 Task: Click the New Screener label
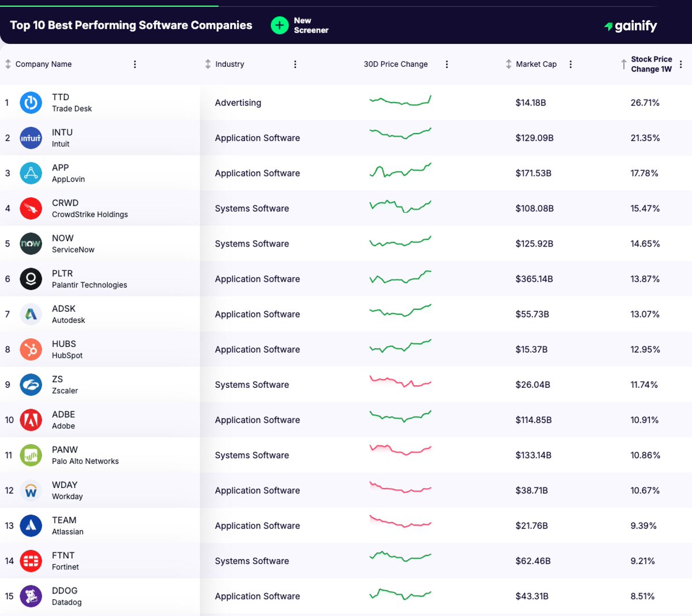(311, 25)
